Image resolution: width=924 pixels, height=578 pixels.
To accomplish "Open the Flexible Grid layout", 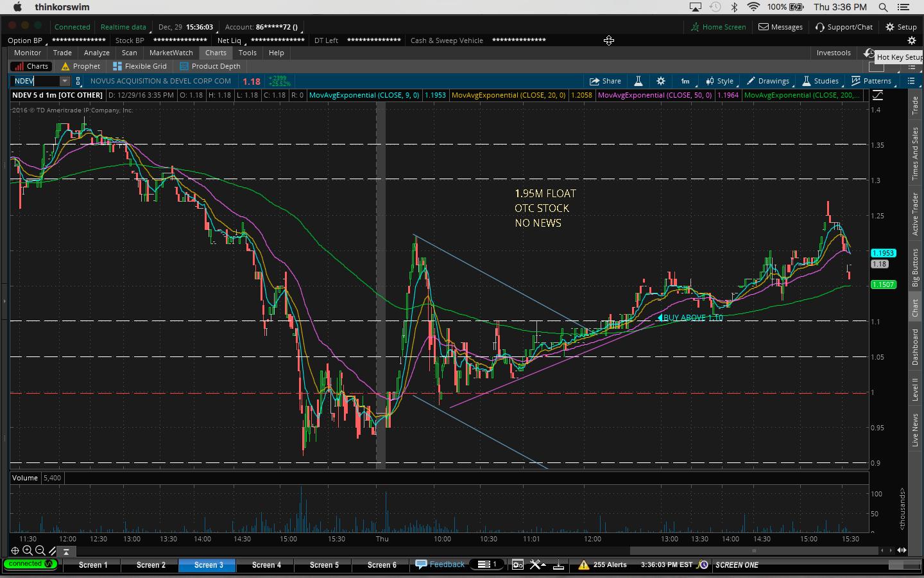I will point(140,66).
